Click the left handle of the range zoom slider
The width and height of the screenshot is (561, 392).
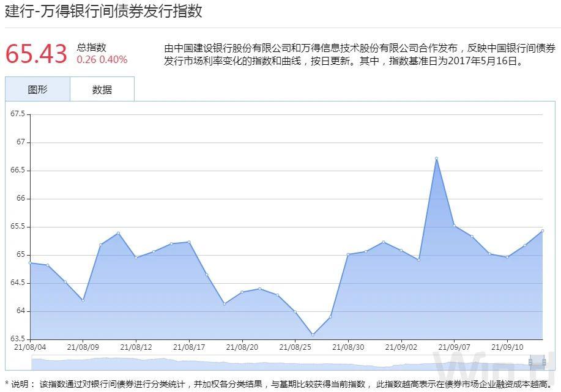click(530, 362)
